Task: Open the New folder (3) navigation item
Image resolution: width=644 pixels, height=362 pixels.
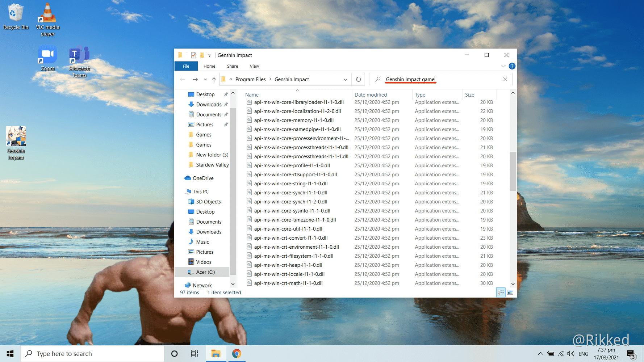Action: tap(212, 155)
